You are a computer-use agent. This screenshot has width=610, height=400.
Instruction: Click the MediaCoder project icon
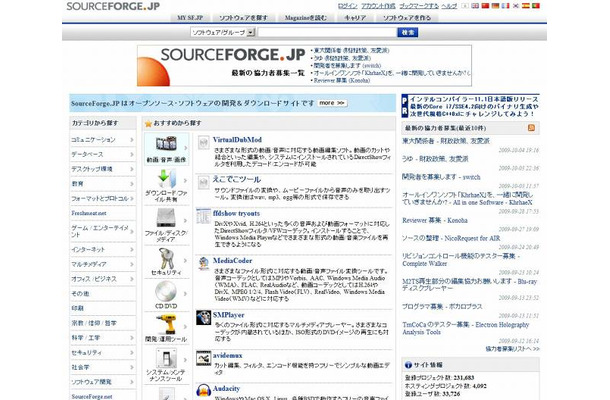click(203, 263)
